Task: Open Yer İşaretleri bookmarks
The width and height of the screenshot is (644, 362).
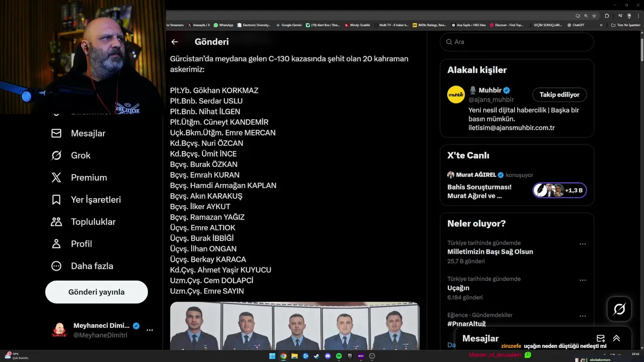Action: (x=86, y=200)
